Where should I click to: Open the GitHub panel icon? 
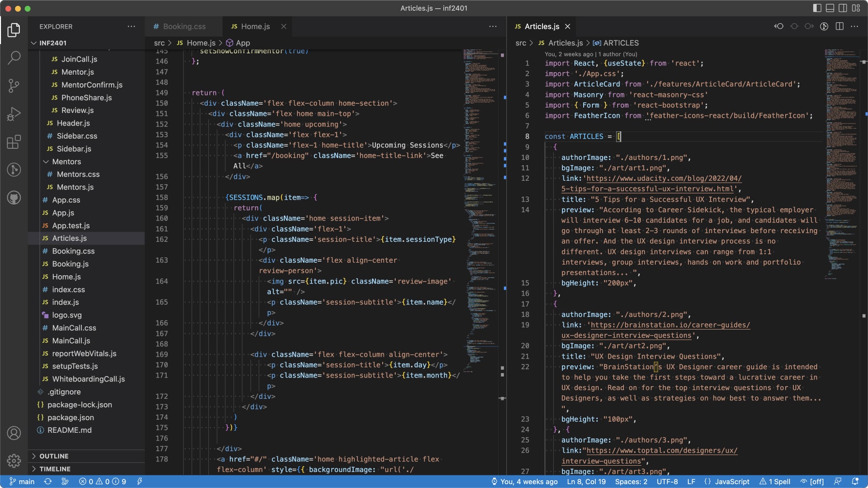[x=14, y=198]
